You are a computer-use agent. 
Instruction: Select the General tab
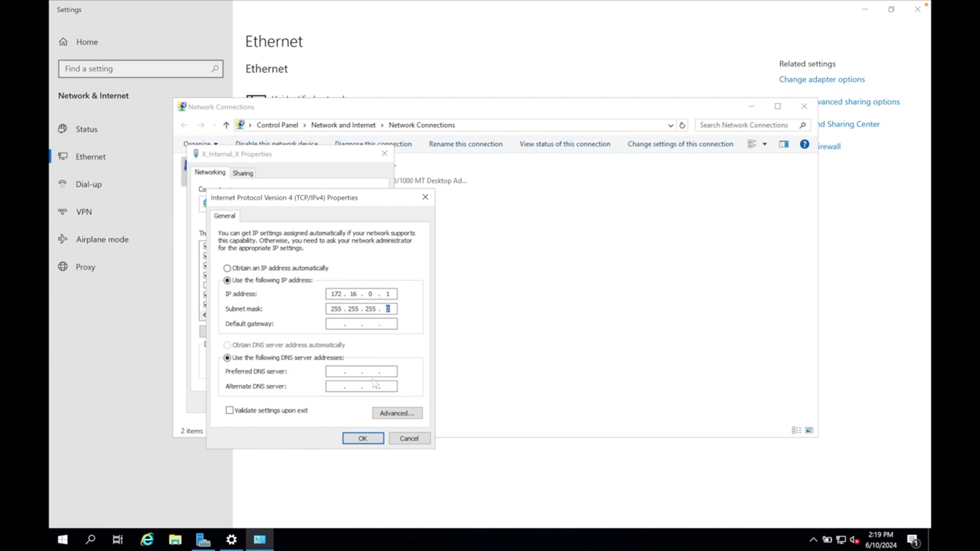[x=225, y=216]
